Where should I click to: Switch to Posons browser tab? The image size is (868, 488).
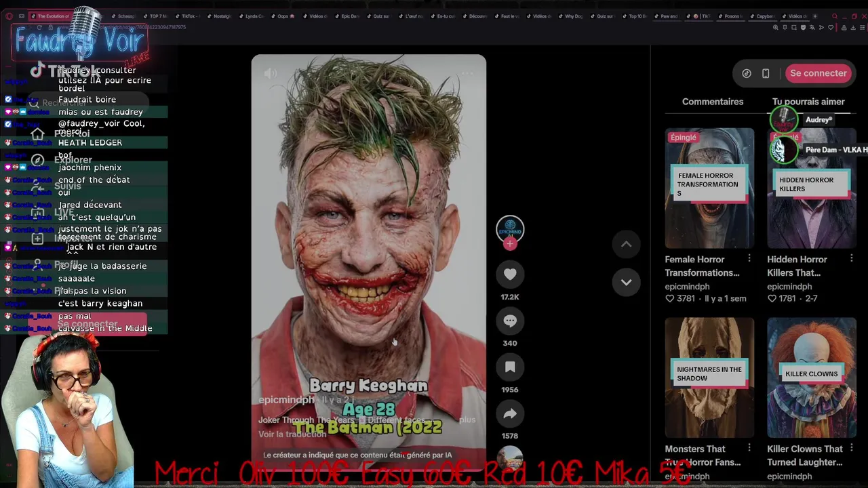click(730, 16)
